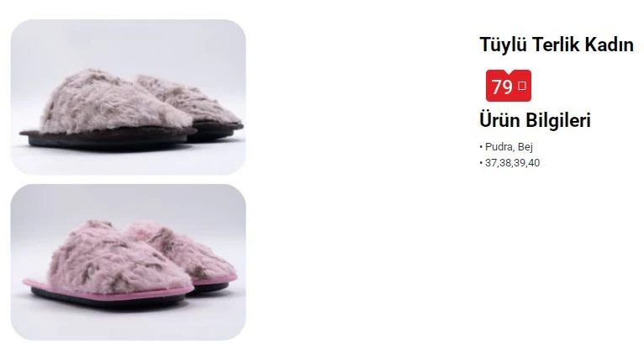
Task: Click the word Bej in the product info
Action: 525,147
